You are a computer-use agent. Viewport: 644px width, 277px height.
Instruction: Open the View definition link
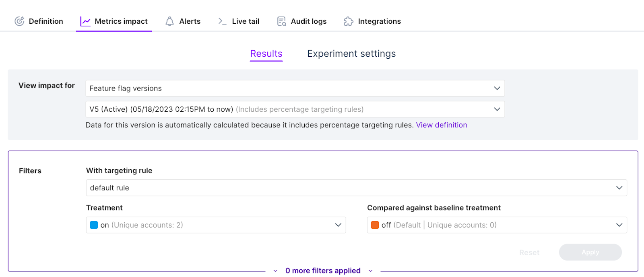click(x=441, y=125)
